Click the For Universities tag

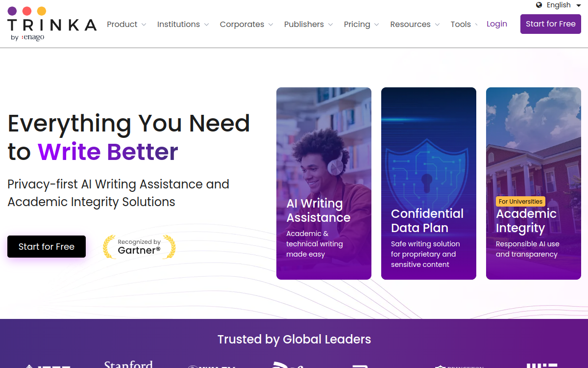tap(520, 202)
